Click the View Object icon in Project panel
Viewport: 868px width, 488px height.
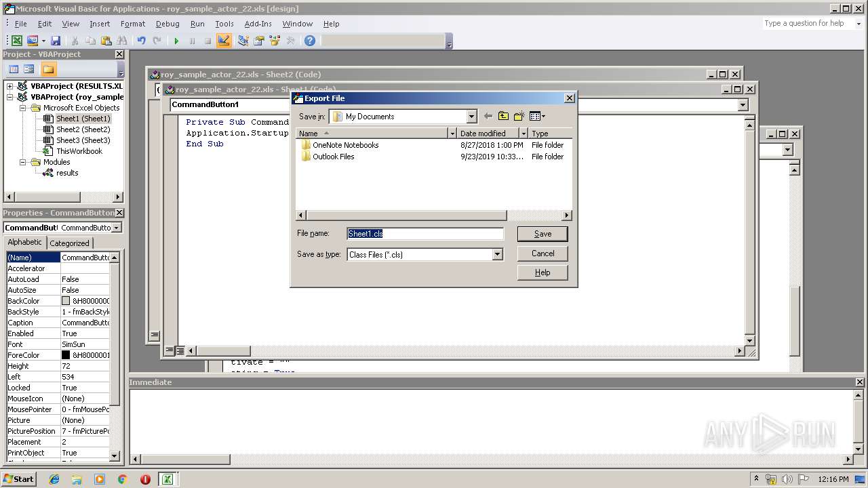(x=29, y=69)
